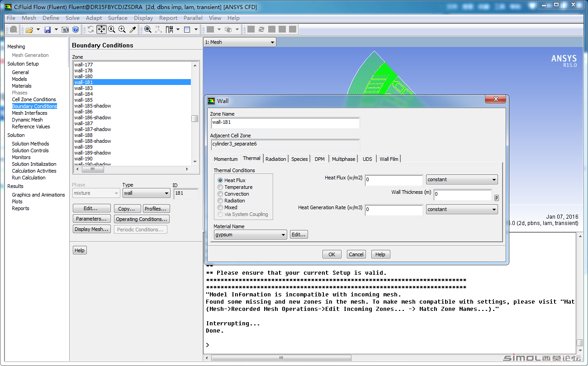
Task: Click the save floppy disk icon
Action: coord(47,29)
